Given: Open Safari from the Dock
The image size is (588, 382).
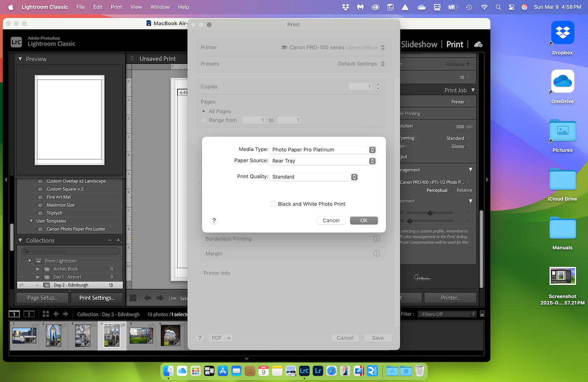Looking at the screenshot, I should (x=331, y=371).
